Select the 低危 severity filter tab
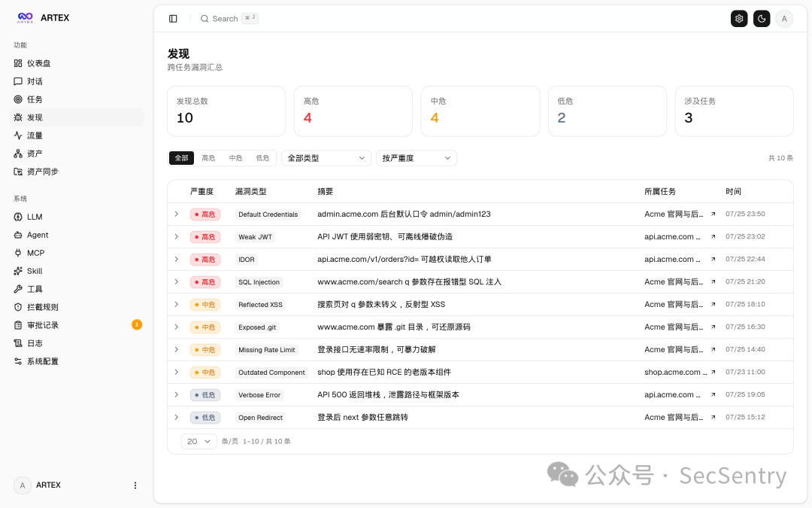 (x=262, y=158)
